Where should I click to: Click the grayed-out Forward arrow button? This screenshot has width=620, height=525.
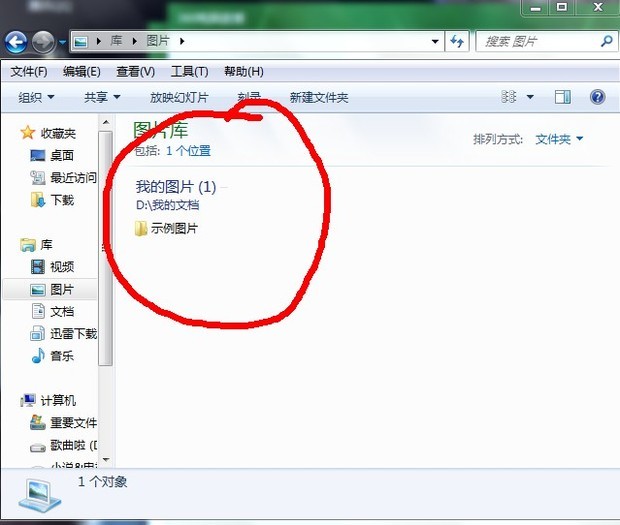coord(43,42)
